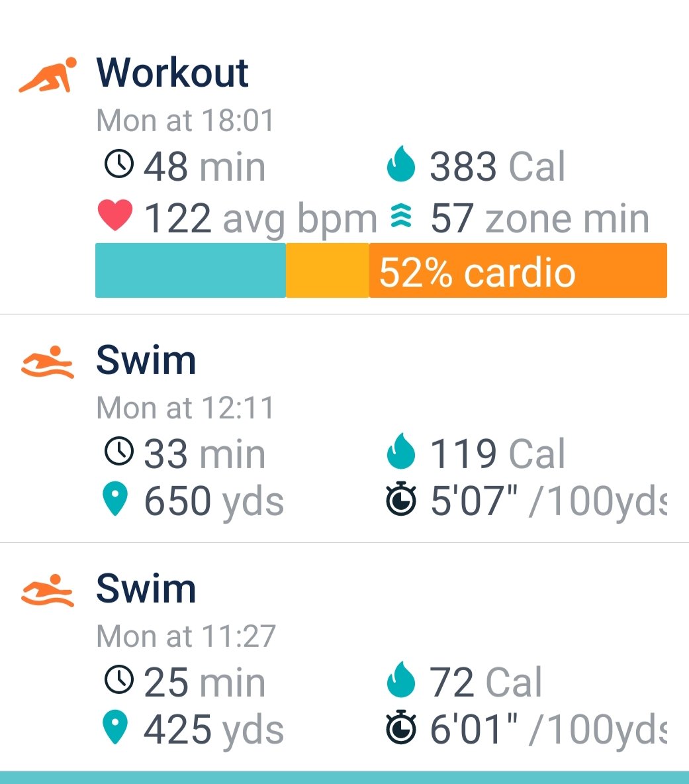Tap the flame icon next to 383 Cal

[400, 166]
